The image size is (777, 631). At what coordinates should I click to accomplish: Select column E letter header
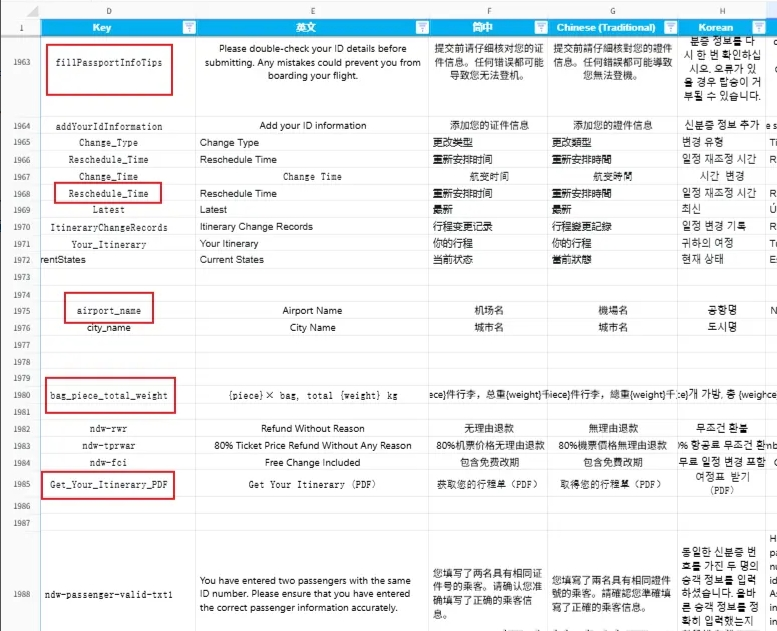(311, 10)
